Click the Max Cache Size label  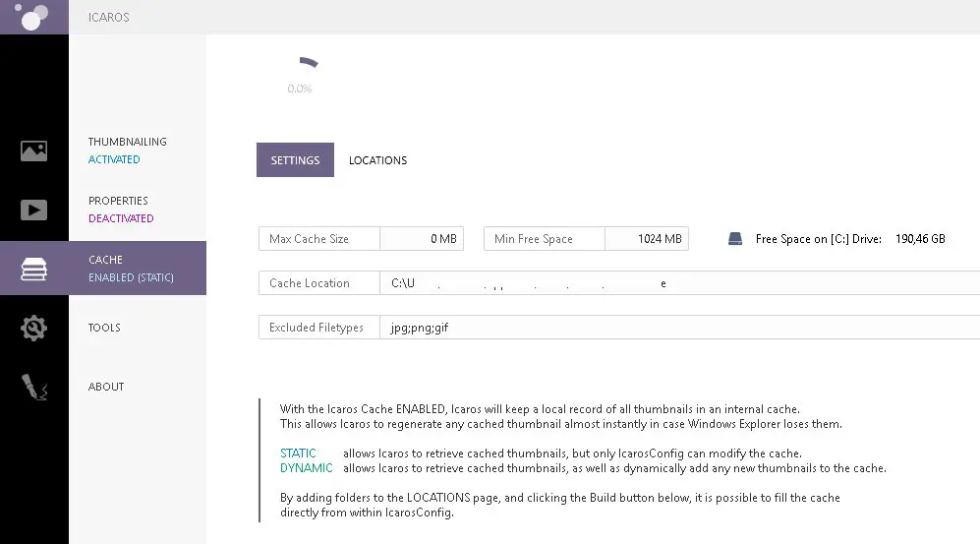click(x=309, y=239)
